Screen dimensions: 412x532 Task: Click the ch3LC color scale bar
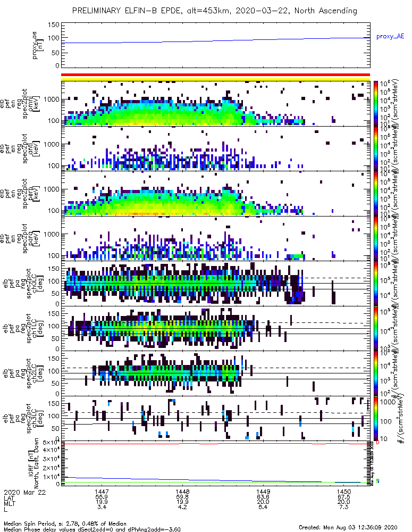click(x=376, y=418)
